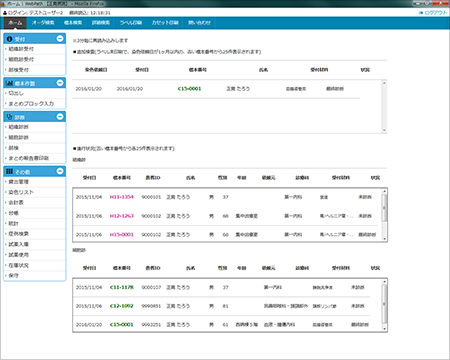Open specimen H11-1354 record
Screen dimensions: 450x360
point(122,197)
